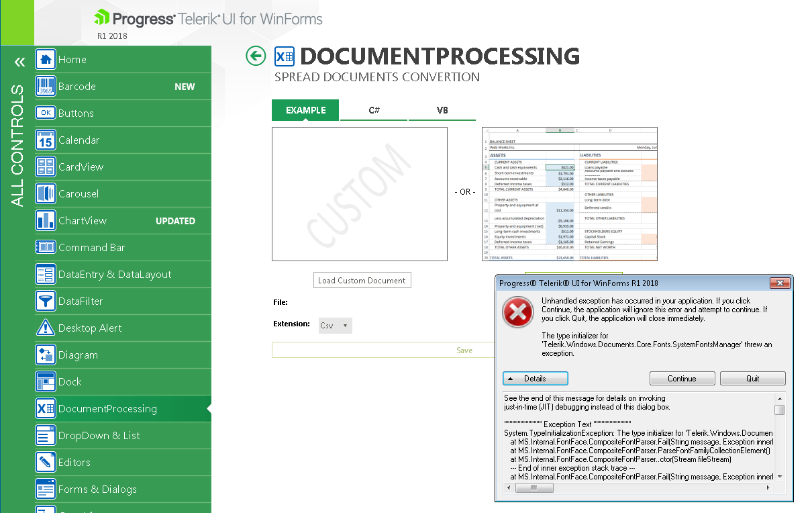Click the Desktop Alert label
This screenshot has width=812, height=513.
click(91, 328)
